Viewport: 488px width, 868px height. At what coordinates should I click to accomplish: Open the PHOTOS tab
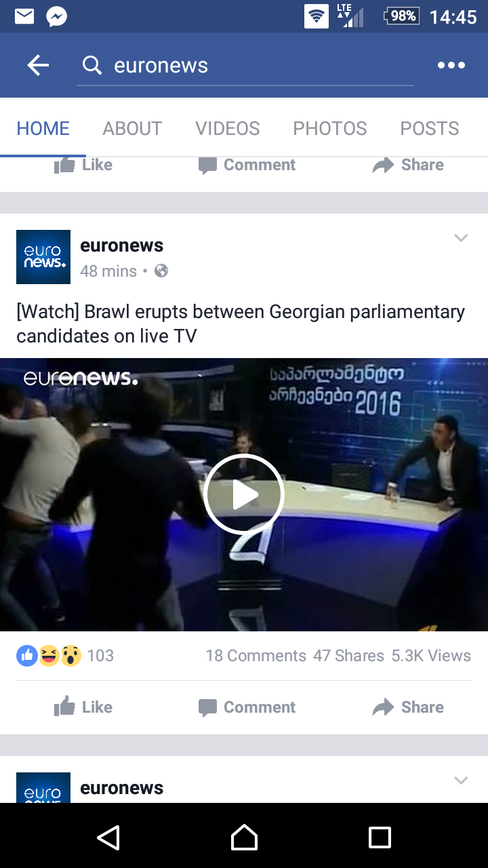tap(330, 128)
